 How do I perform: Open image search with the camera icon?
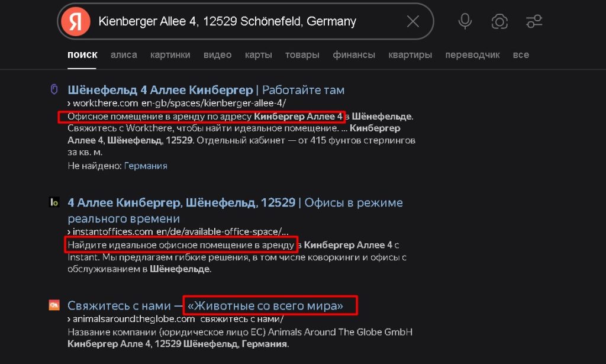point(499,21)
